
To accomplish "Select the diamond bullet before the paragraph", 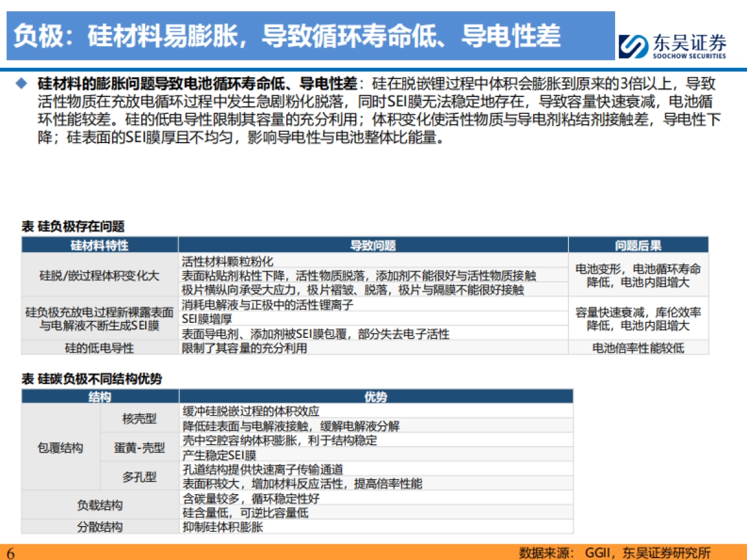I will [22, 81].
